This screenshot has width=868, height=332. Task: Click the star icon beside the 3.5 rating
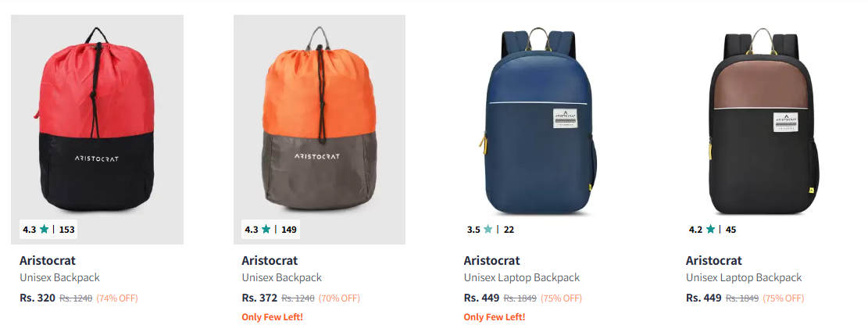(x=488, y=230)
